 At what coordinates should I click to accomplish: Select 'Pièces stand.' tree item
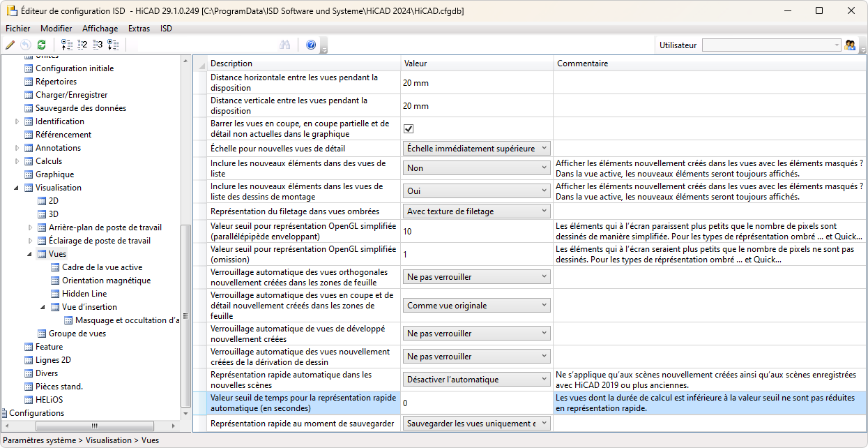point(59,387)
